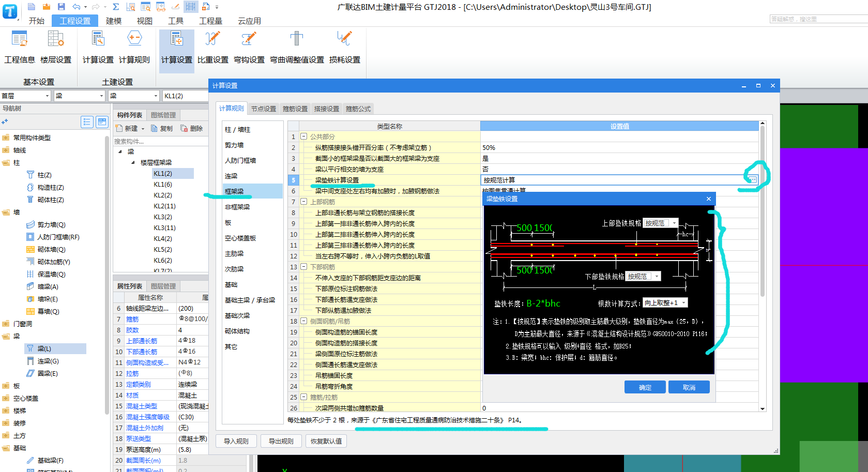Switch to 节点设置 tab

pos(264,109)
